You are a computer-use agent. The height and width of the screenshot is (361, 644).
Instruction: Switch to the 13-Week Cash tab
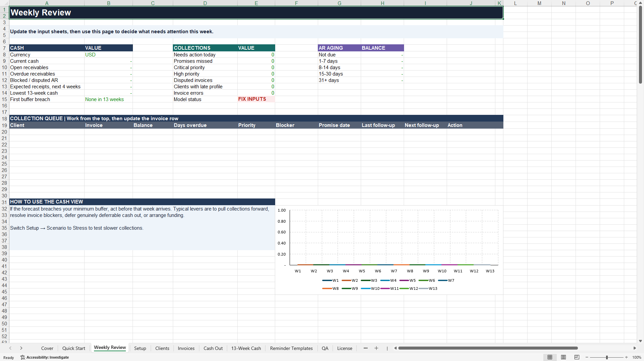(x=246, y=348)
